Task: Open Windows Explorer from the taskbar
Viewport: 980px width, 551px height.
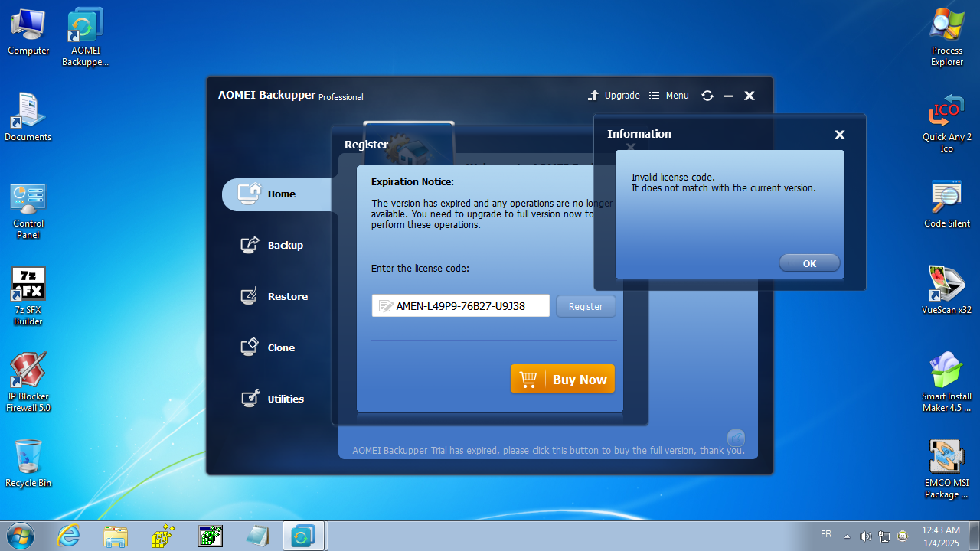Action: click(x=116, y=536)
